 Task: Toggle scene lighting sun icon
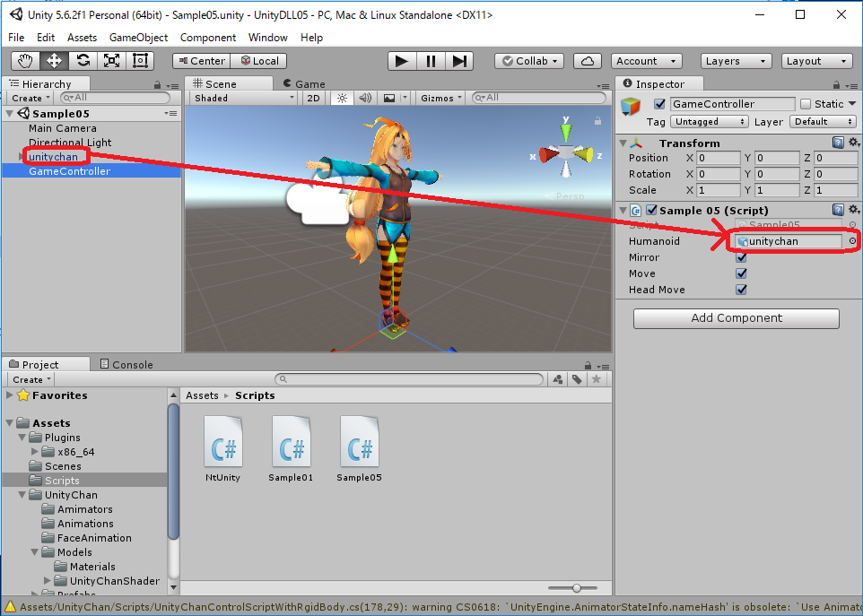coord(341,98)
